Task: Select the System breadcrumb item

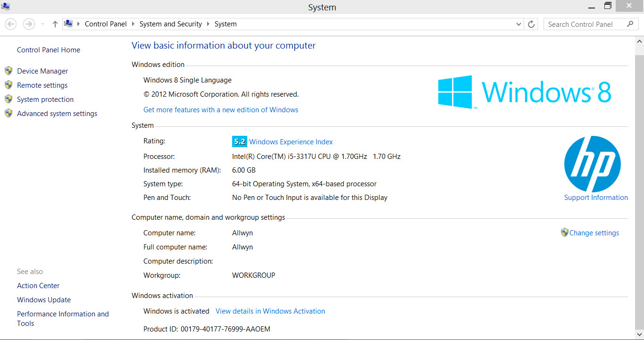Action: click(x=226, y=24)
